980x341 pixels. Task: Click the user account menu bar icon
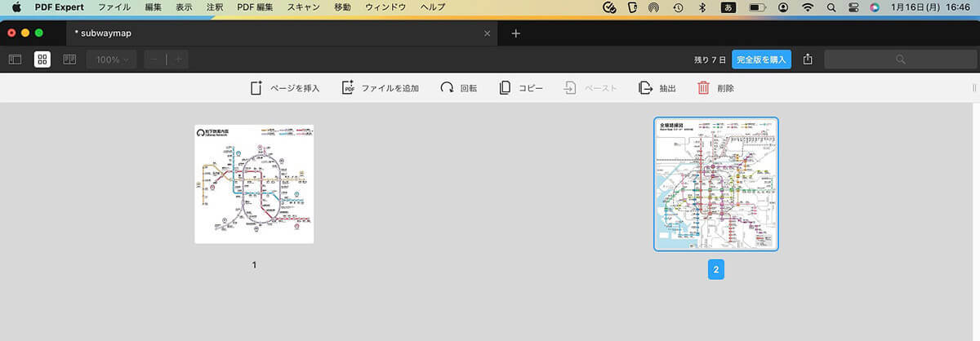coord(784,7)
